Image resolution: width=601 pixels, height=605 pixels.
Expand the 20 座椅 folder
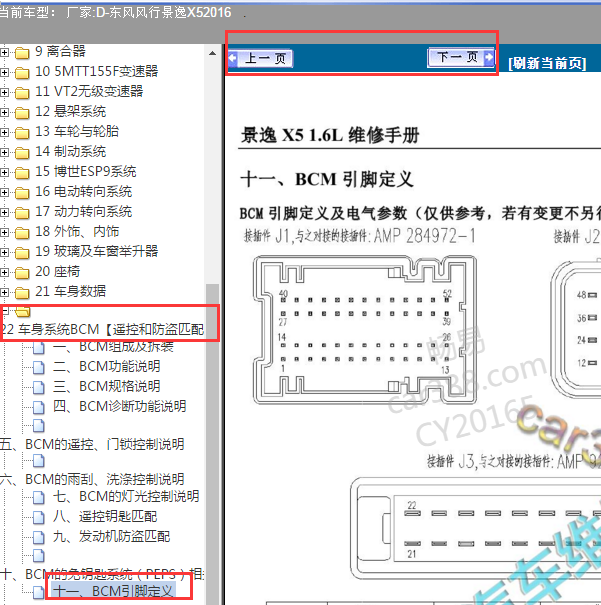pos(4,272)
